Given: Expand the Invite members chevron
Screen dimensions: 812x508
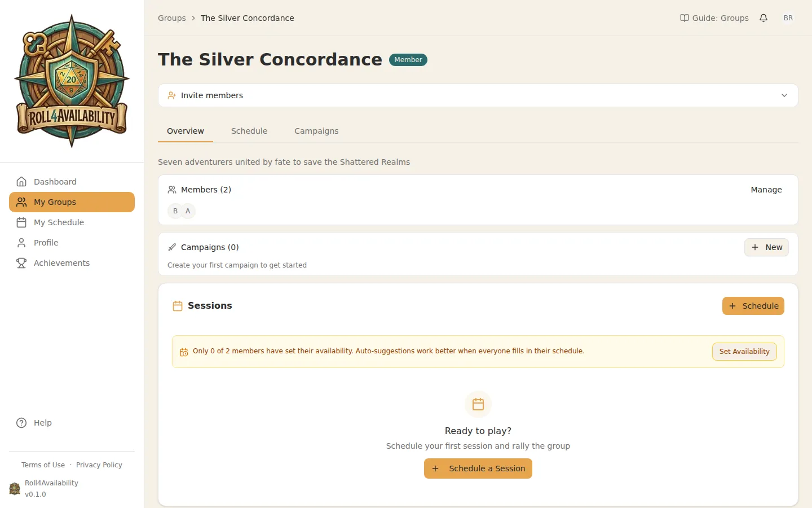Looking at the screenshot, I should [784, 95].
